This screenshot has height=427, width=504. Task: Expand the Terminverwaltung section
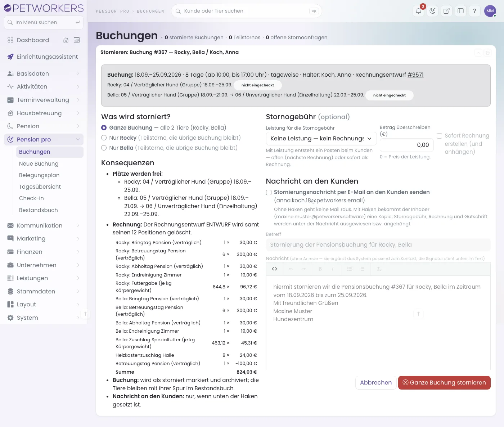pyautogui.click(x=44, y=100)
